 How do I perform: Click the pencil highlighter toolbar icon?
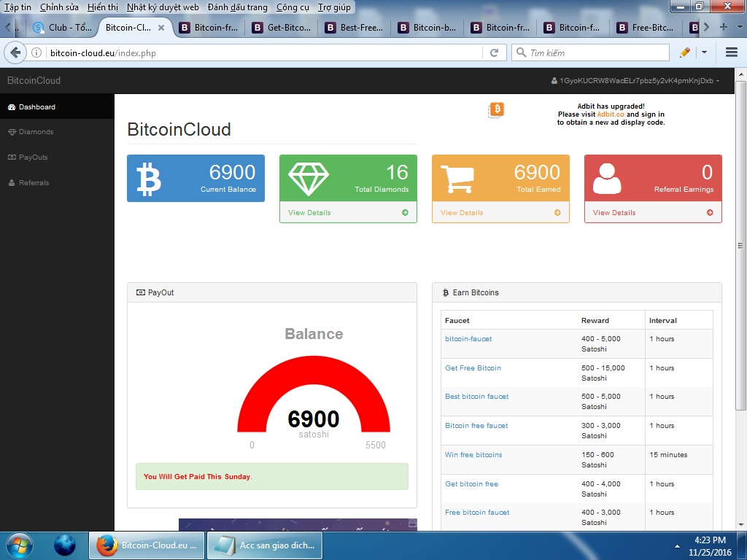tap(684, 52)
